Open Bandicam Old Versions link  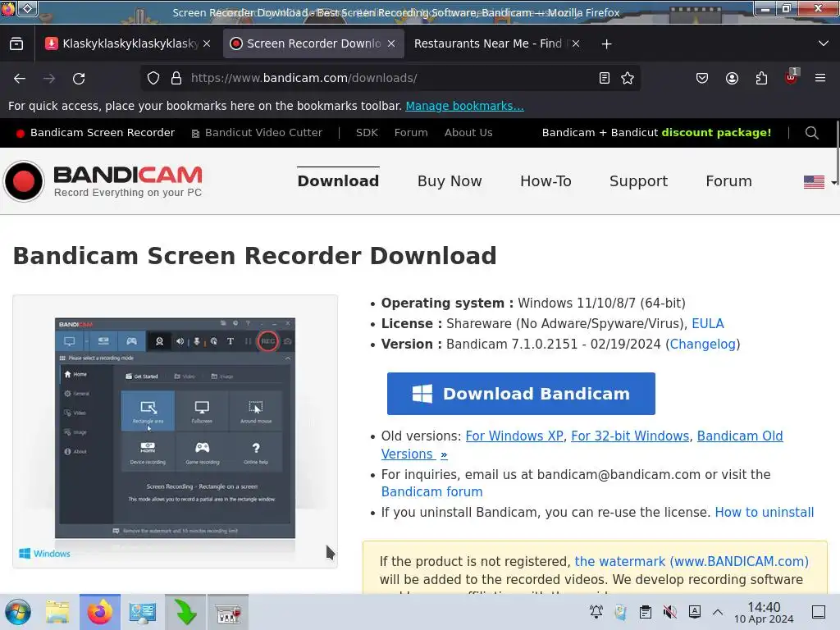point(740,436)
